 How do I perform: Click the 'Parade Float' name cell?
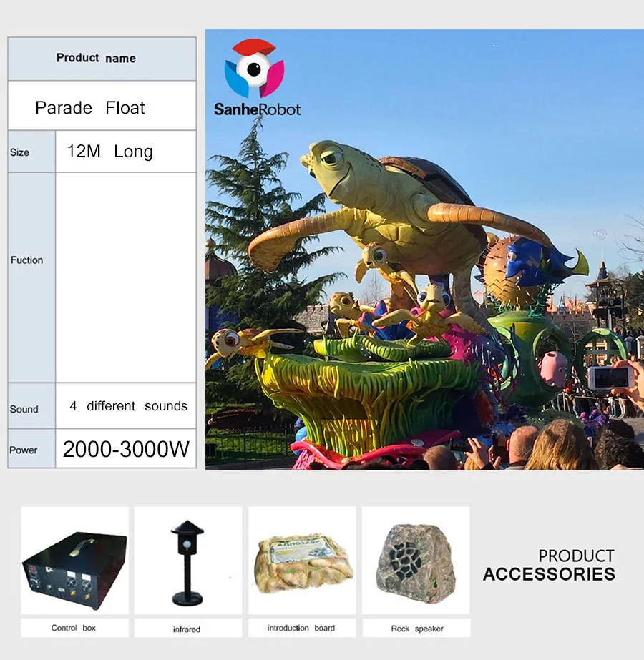point(102,106)
